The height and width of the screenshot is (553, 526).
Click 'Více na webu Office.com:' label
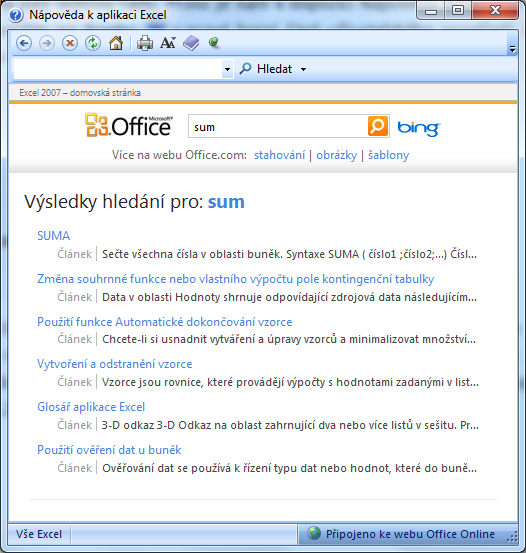179,155
